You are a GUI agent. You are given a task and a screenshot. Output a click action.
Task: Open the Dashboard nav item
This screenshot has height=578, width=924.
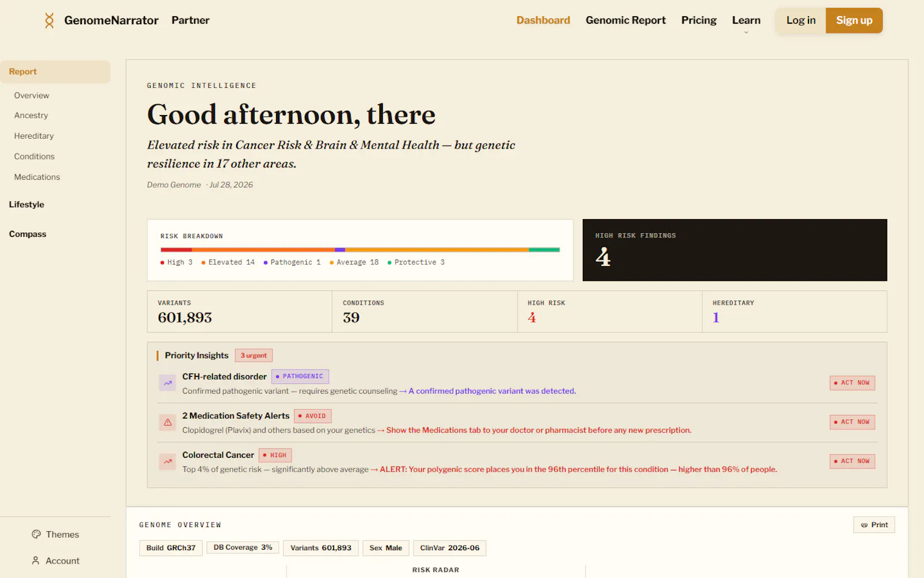(x=543, y=20)
